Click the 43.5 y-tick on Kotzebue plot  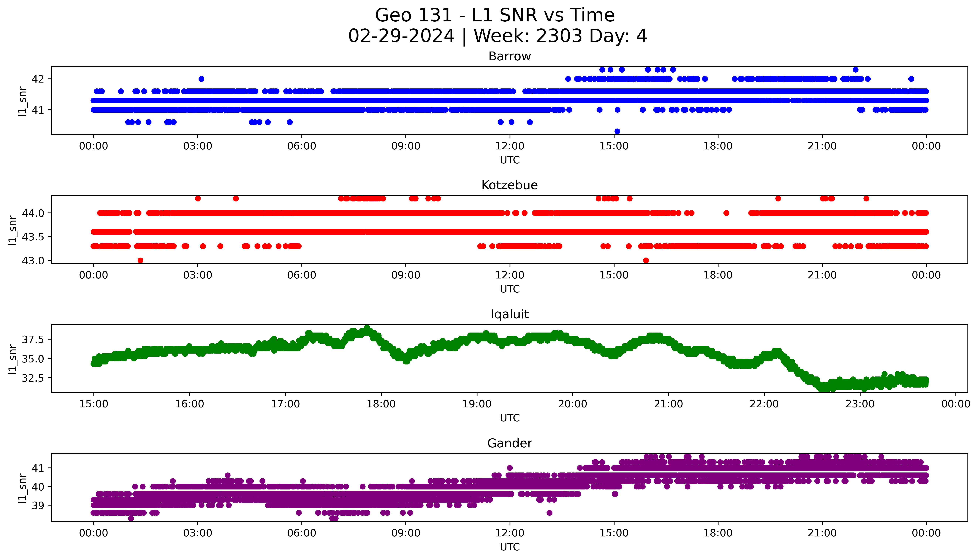[33, 237]
